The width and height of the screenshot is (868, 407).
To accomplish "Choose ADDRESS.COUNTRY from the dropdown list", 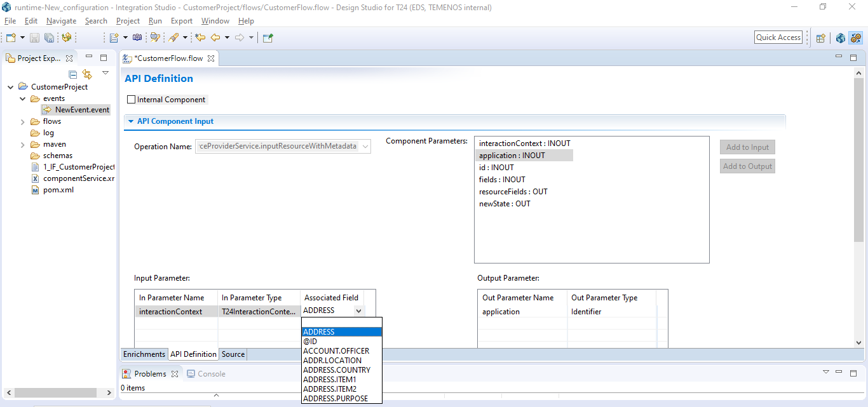I will [x=336, y=370].
